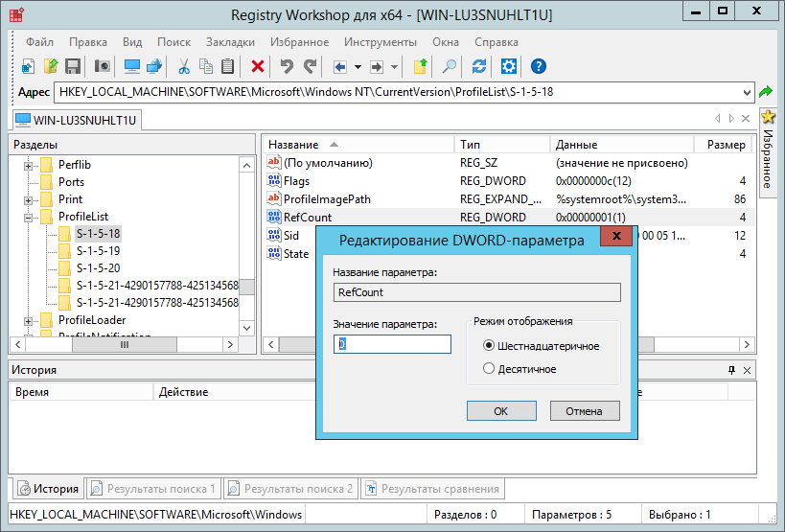
Task: Select Шестнадцатеричное display mode
Action: tap(542, 346)
